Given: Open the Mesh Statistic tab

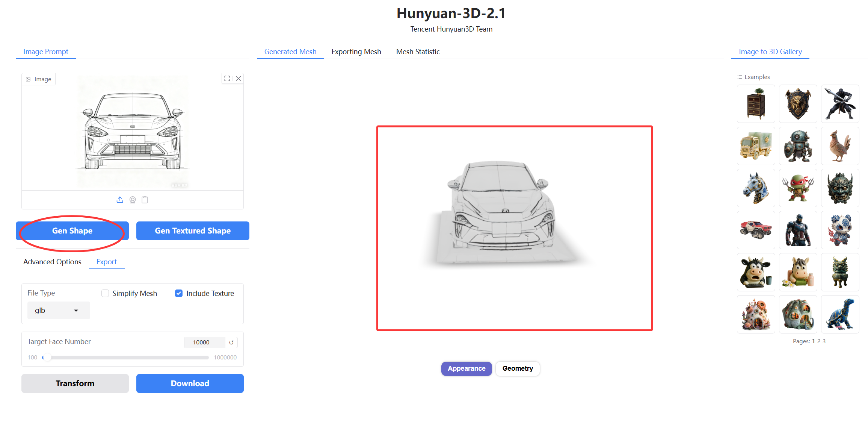Looking at the screenshot, I should click(x=418, y=52).
